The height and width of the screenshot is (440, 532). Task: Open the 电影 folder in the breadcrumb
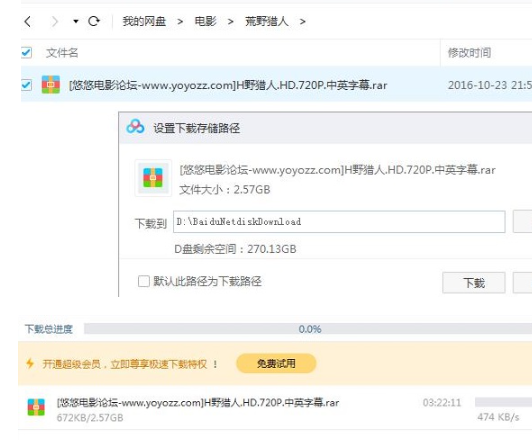(x=205, y=21)
